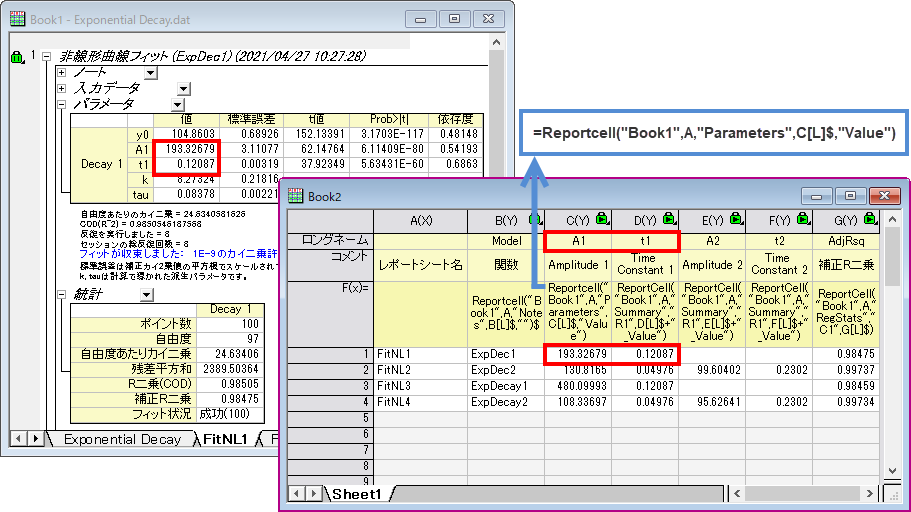Click the 0.68926 standard error cell for y0
The image size is (911, 512).
tap(252, 134)
